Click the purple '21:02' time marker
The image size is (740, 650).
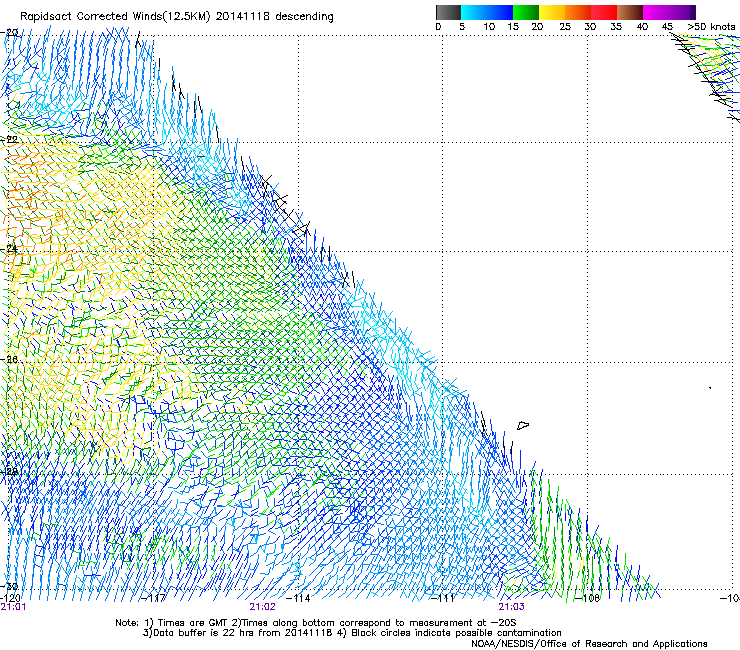tap(262, 607)
